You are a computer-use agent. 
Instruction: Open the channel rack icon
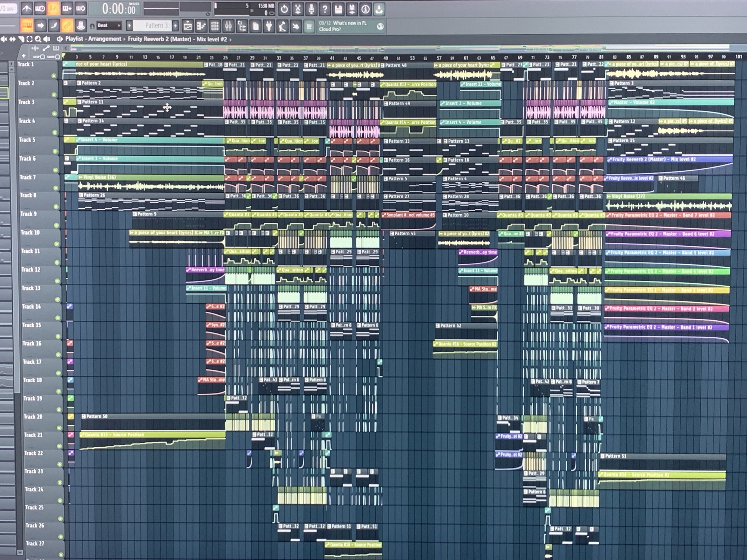point(215,27)
